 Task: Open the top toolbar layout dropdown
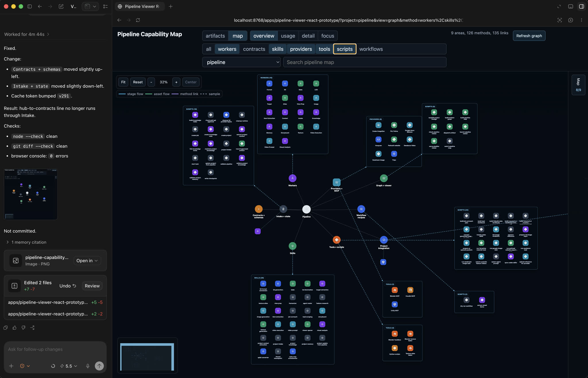point(90,6)
